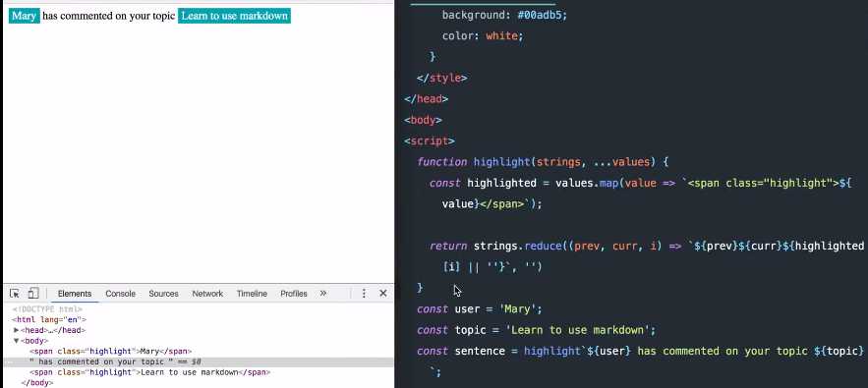868x388 pixels.
Task: Click the 'color: white;' line in editor
Action: click(482, 36)
